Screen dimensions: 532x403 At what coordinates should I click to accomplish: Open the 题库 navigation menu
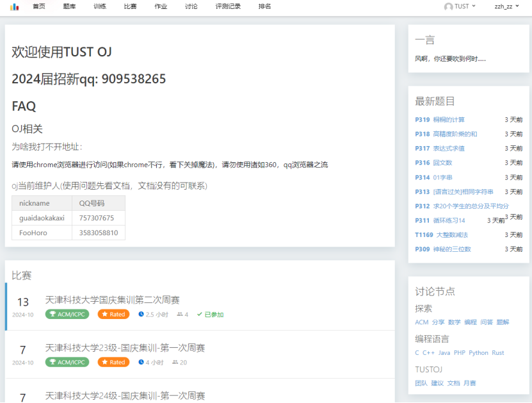(69, 6)
